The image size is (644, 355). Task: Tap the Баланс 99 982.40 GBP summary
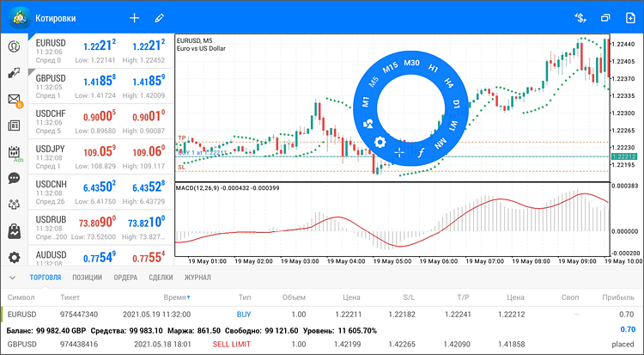46,330
